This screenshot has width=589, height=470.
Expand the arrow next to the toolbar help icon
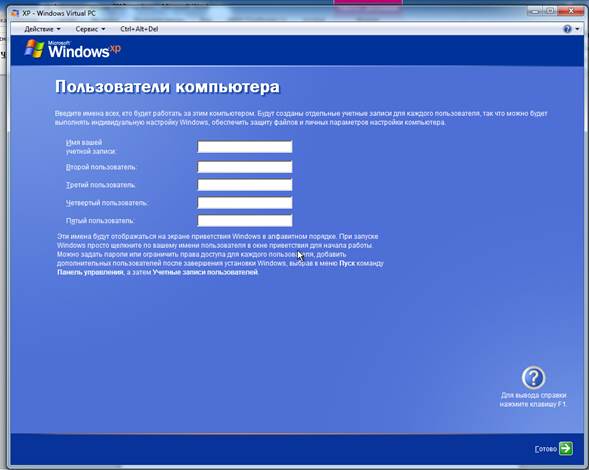point(577,29)
